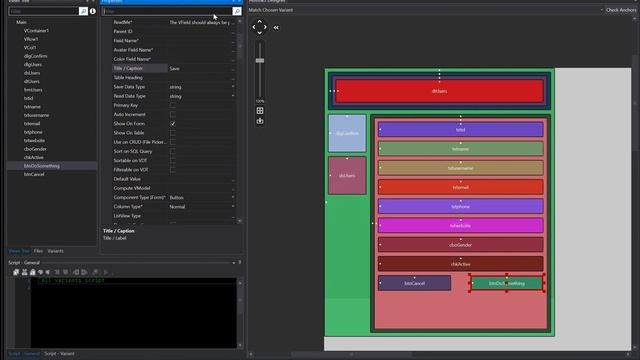This screenshot has height=360, width=640.
Task: Select dlgConfirm in the views tree
Action: click(x=36, y=56)
